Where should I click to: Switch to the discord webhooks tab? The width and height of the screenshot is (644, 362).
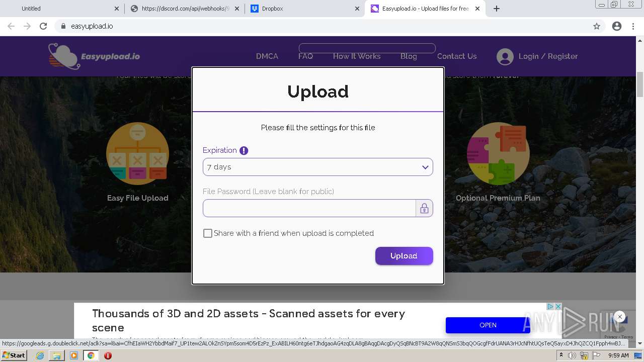(184, 9)
